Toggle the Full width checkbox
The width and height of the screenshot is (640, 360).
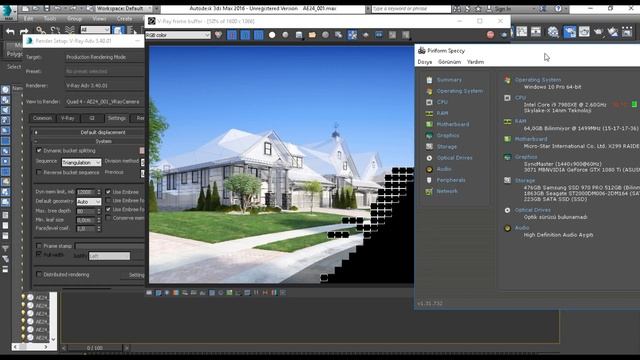(x=39, y=254)
